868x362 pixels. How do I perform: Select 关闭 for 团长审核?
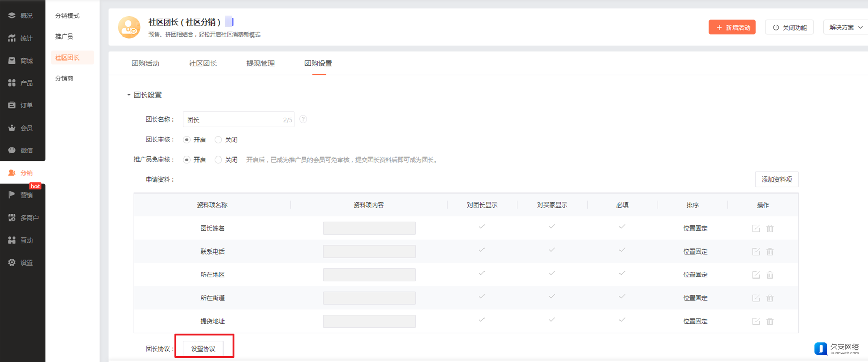point(218,140)
